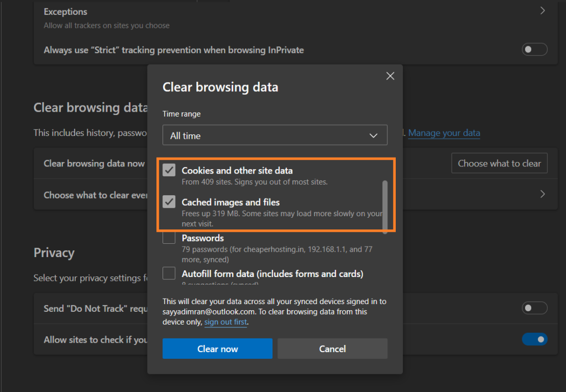Click Choose what to clear button
The image size is (566, 392).
click(499, 163)
